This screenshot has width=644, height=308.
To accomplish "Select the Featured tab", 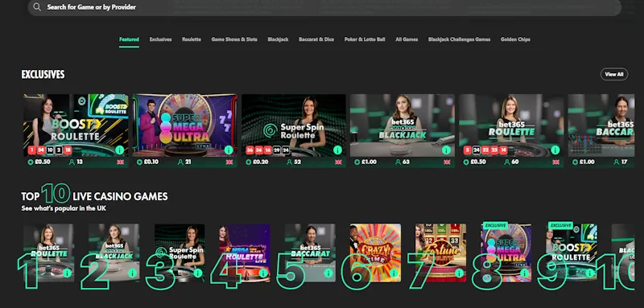I will coord(129,39).
